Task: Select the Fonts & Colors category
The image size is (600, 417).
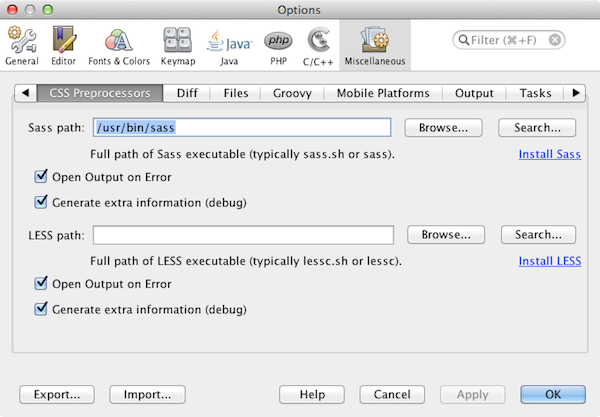Action: (x=120, y=46)
